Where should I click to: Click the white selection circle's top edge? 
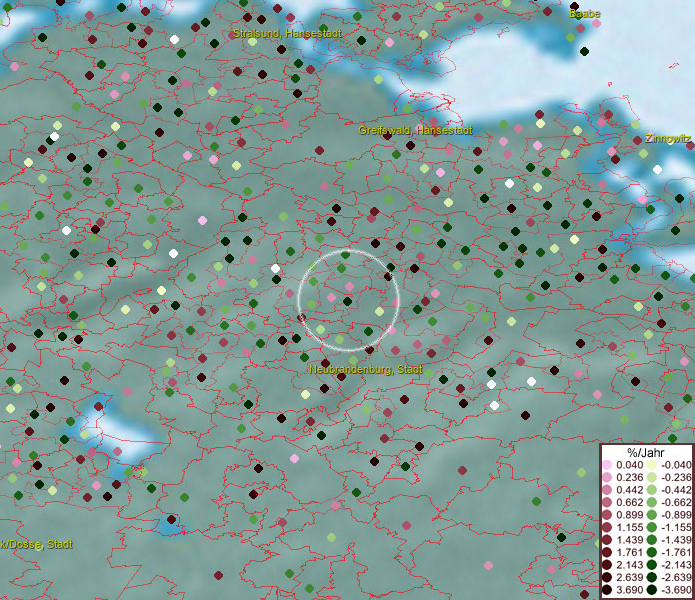point(348,249)
